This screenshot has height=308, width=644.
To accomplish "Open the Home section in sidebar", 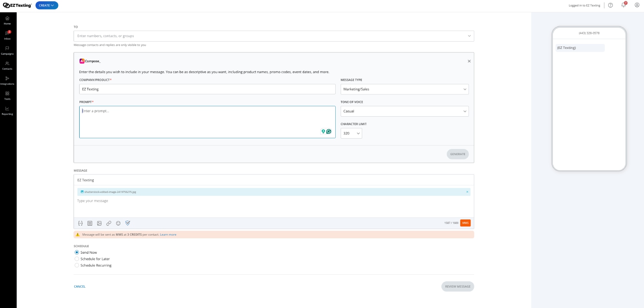I will pos(7,20).
